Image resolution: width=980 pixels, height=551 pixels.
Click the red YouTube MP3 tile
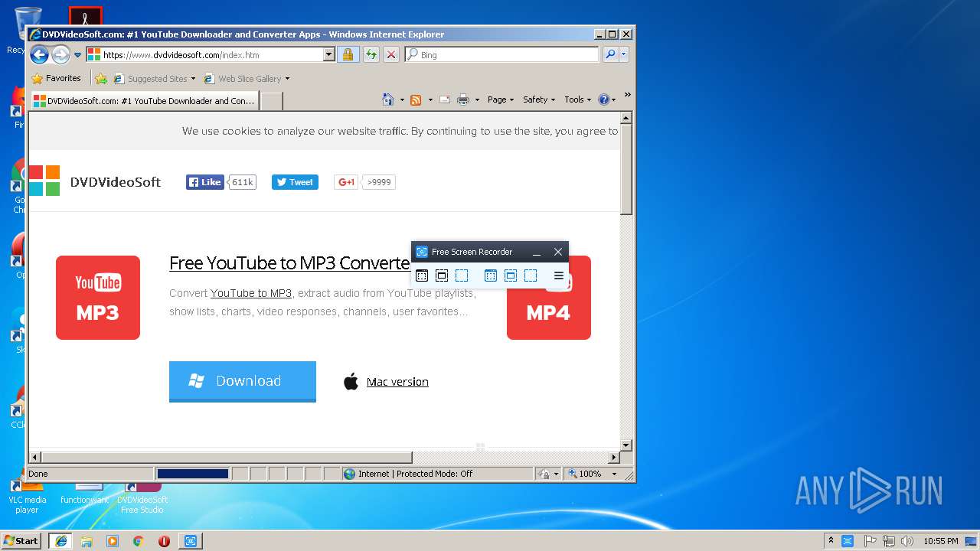coord(98,298)
